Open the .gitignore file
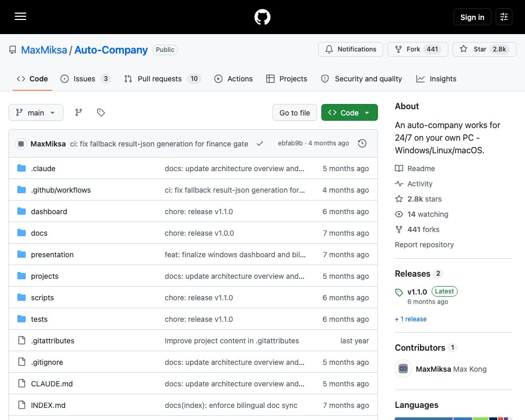This screenshot has height=420, width=525. [x=47, y=362]
